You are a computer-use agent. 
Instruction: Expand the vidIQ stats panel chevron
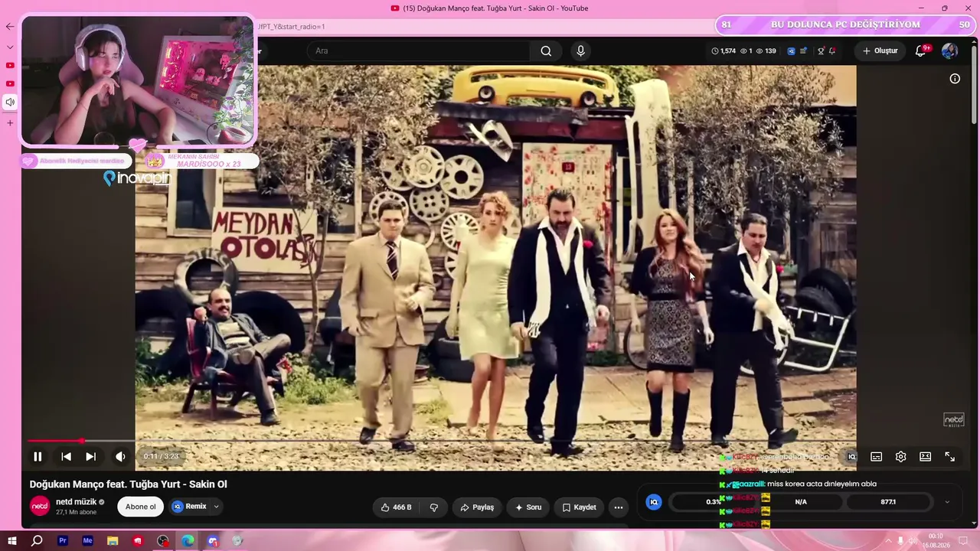click(947, 502)
